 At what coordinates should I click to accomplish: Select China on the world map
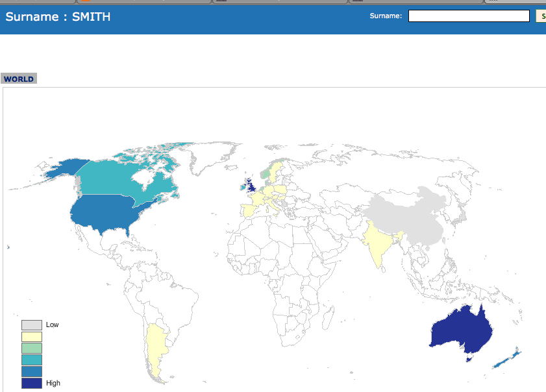[x=409, y=214]
